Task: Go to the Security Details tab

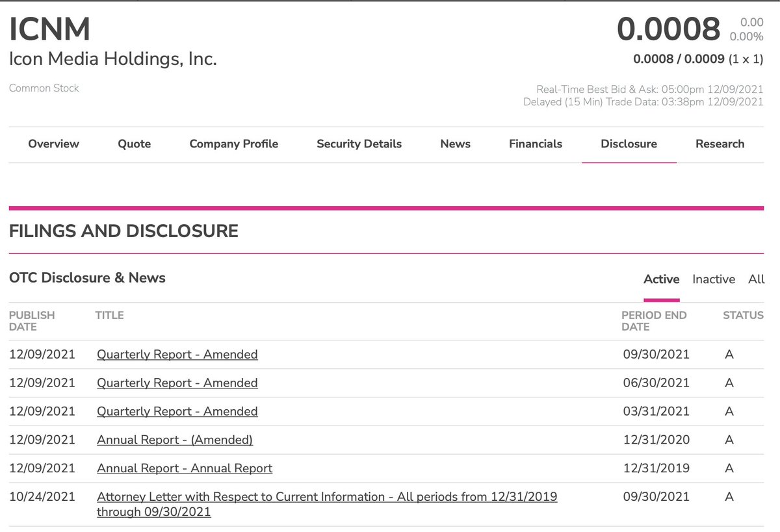Action: (359, 144)
